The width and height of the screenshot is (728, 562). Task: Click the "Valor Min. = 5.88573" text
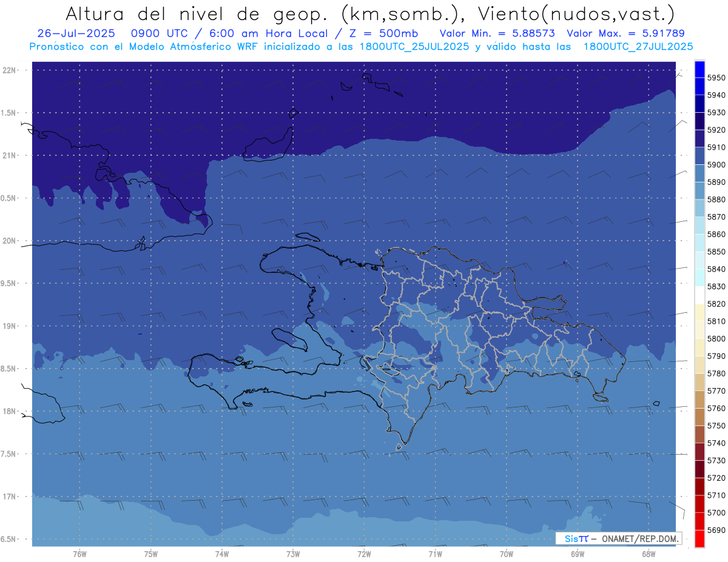point(497,33)
